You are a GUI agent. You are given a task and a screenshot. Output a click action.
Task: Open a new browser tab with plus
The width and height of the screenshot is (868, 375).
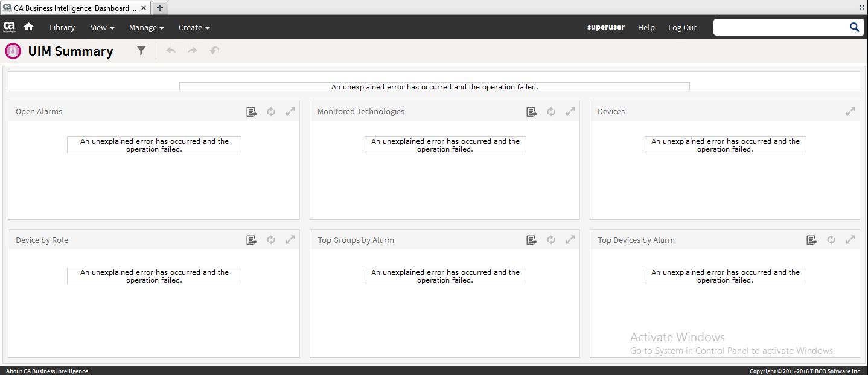pyautogui.click(x=160, y=8)
